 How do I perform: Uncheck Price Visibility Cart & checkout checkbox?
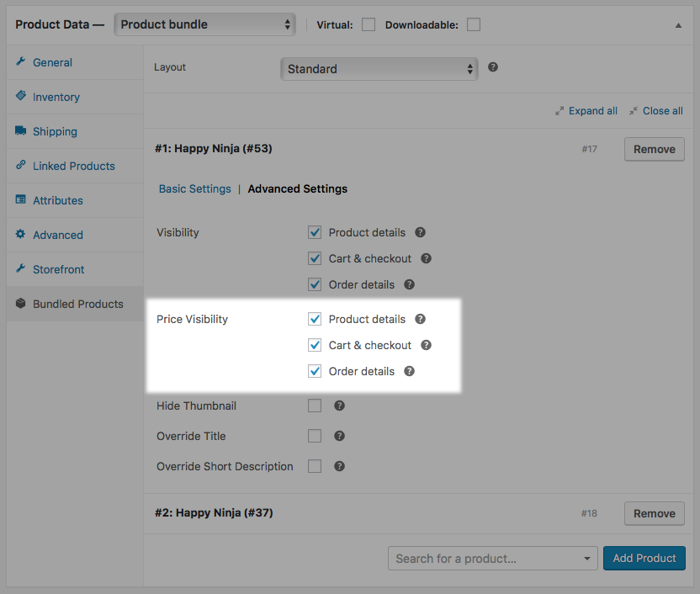coord(315,344)
